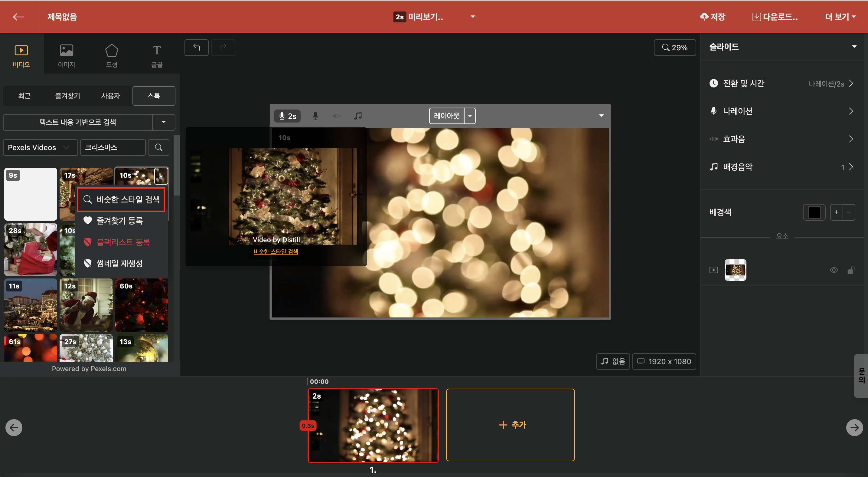
Task: Collapse the slide toolbar with right caret
Action: tap(601, 116)
